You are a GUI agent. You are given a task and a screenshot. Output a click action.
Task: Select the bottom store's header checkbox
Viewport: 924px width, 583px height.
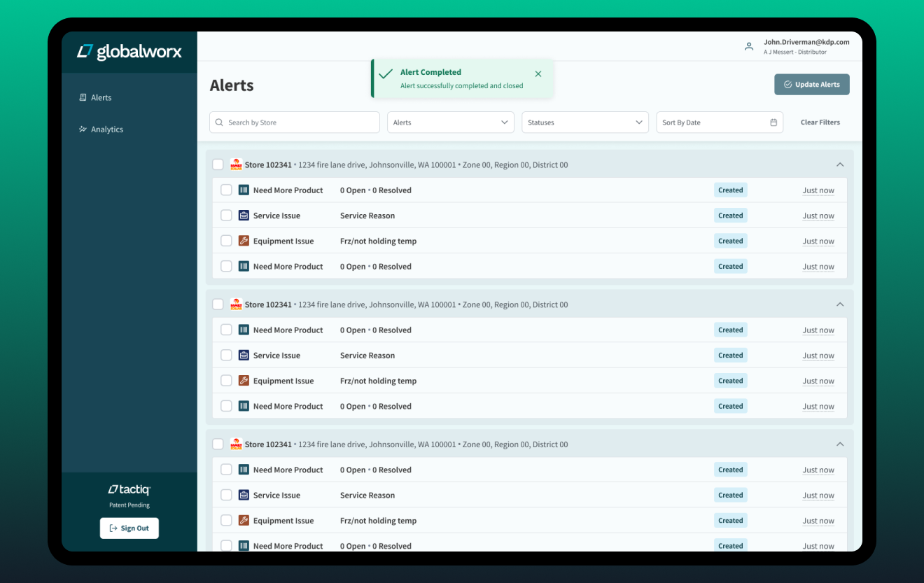(218, 444)
